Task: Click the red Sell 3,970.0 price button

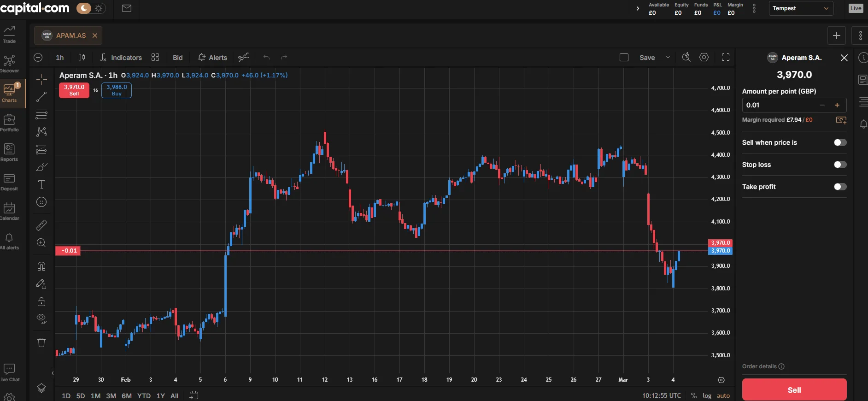Action: point(74,90)
